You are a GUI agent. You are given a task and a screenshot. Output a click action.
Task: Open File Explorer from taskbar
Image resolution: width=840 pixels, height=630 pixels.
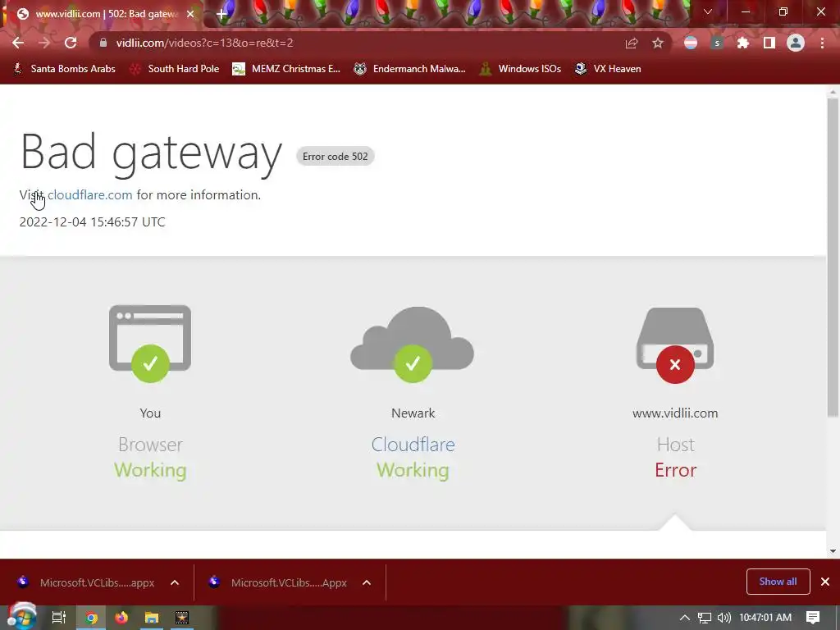pos(152,618)
